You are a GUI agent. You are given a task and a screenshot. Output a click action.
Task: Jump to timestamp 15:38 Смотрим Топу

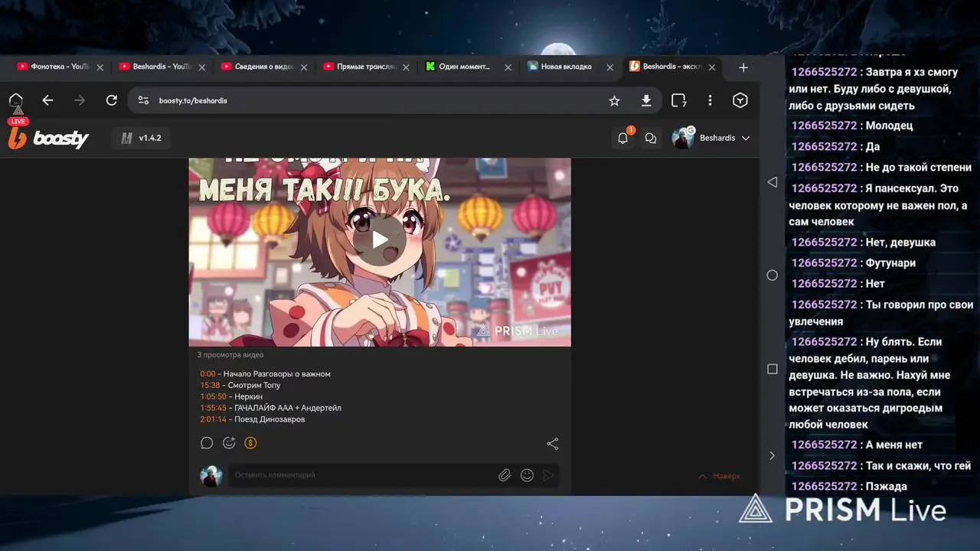pos(210,386)
